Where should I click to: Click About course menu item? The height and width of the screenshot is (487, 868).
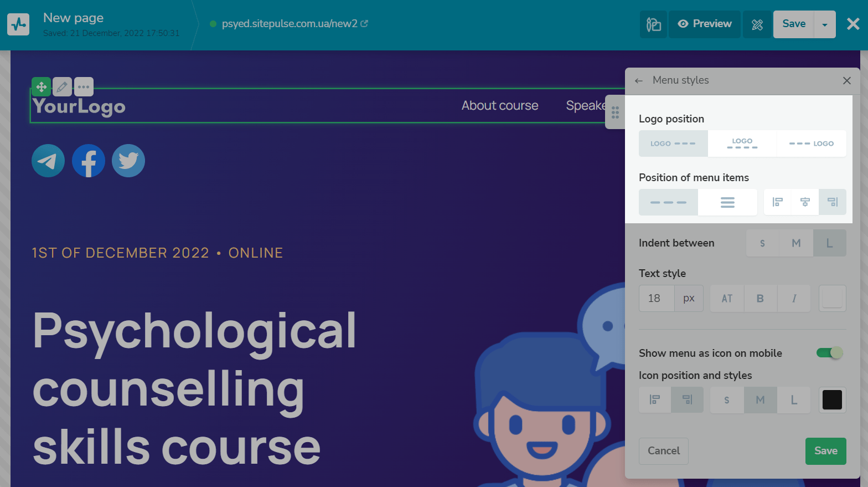(500, 106)
